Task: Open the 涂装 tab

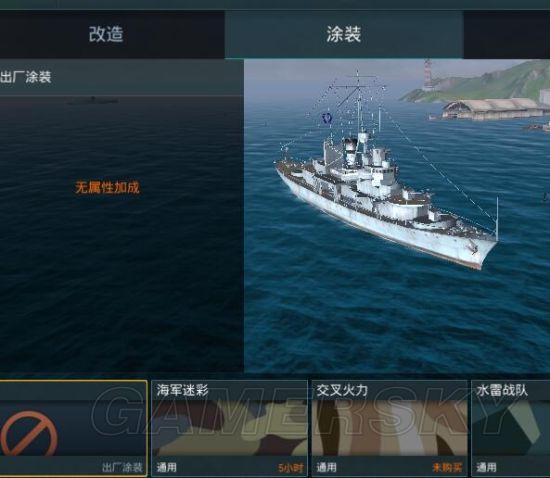Action: point(344,34)
